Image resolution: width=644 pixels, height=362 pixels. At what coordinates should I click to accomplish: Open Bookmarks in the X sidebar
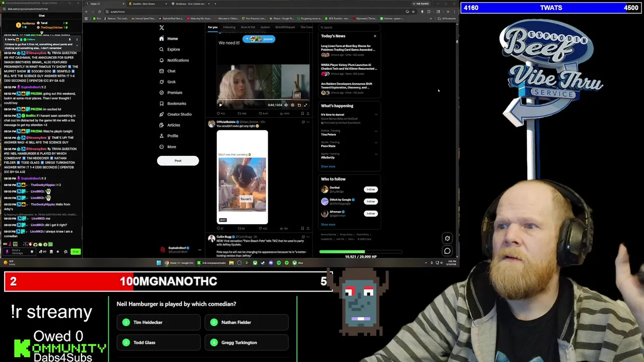pyautogui.click(x=172, y=104)
